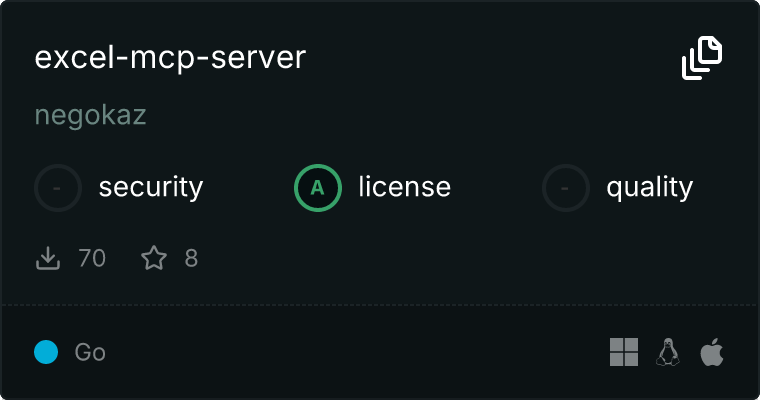760x400 pixels.
Task: Click the empty security score badge
Action: (58, 187)
